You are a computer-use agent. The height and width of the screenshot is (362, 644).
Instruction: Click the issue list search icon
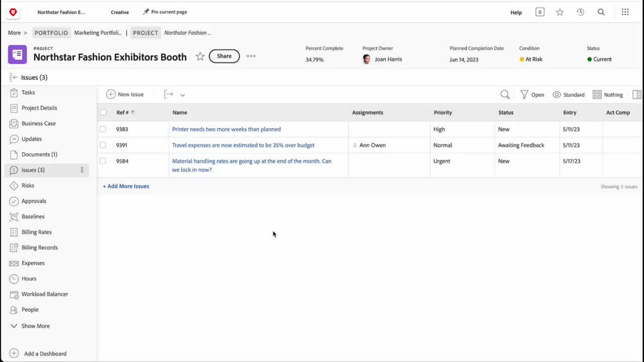(x=505, y=95)
